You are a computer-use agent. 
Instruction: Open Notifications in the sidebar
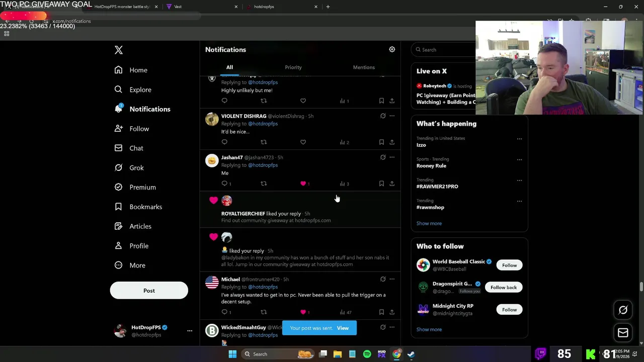coord(142,109)
